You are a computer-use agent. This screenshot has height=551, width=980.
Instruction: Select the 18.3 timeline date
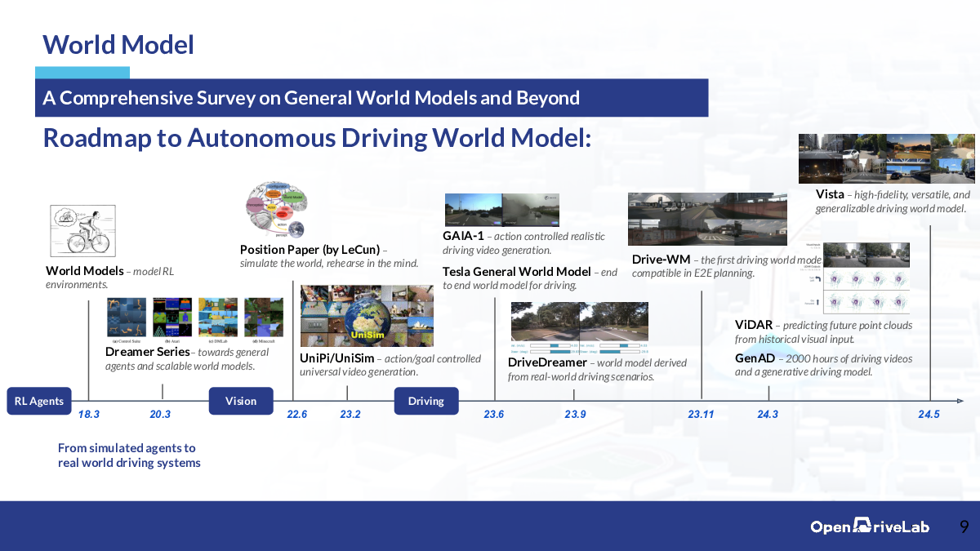(x=89, y=415)
